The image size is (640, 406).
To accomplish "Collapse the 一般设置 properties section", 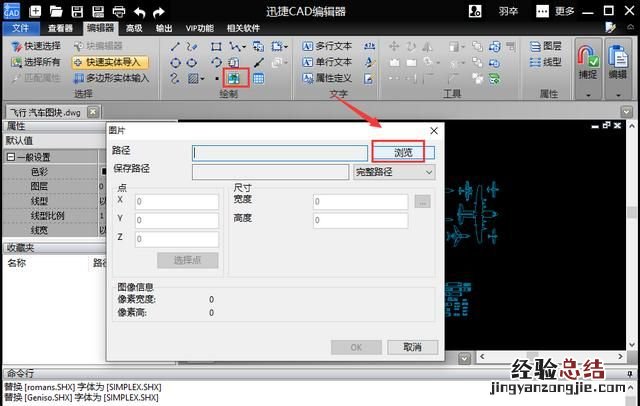I will coord(11,157).
